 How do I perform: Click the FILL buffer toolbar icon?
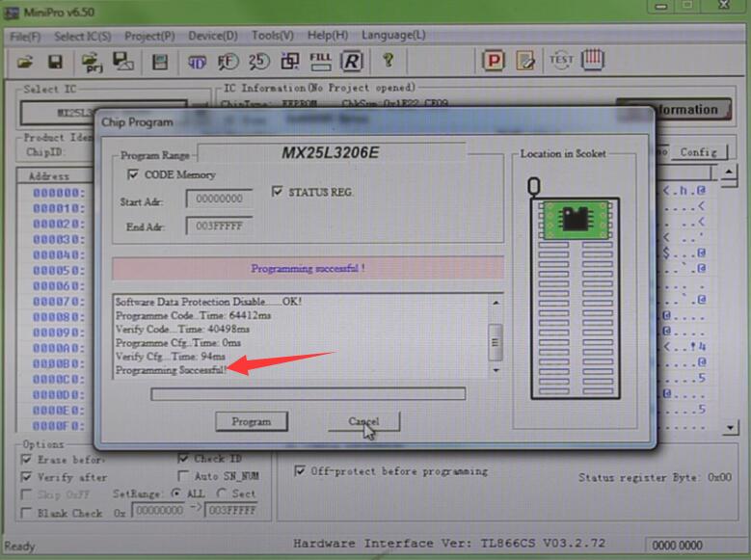(x=320, y=61)
